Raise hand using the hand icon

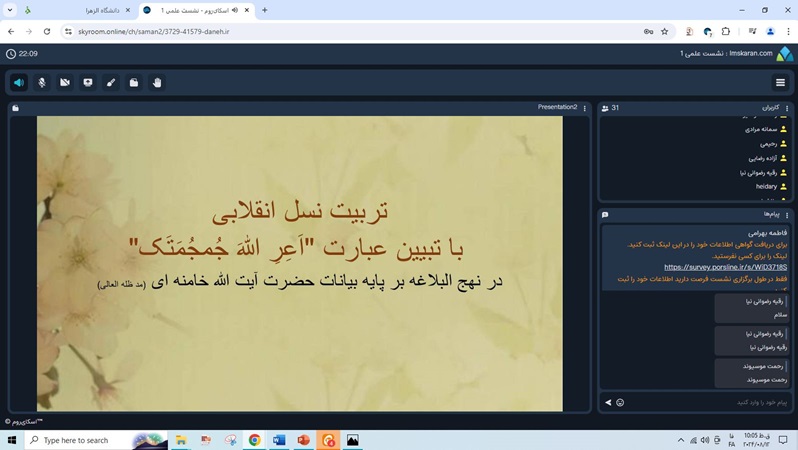pos(157,82)
